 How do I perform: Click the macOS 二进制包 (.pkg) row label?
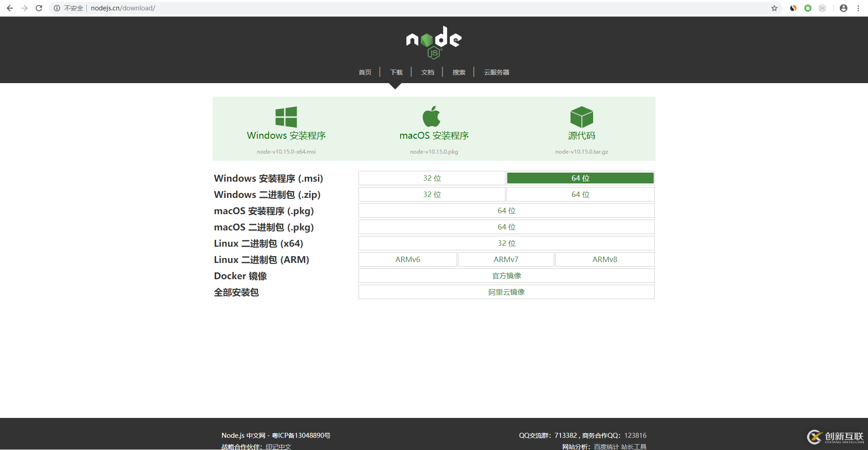264,227
